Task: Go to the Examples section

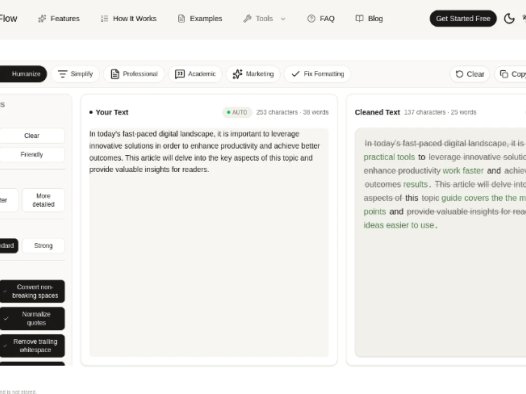Action: (x=200, y=18)
